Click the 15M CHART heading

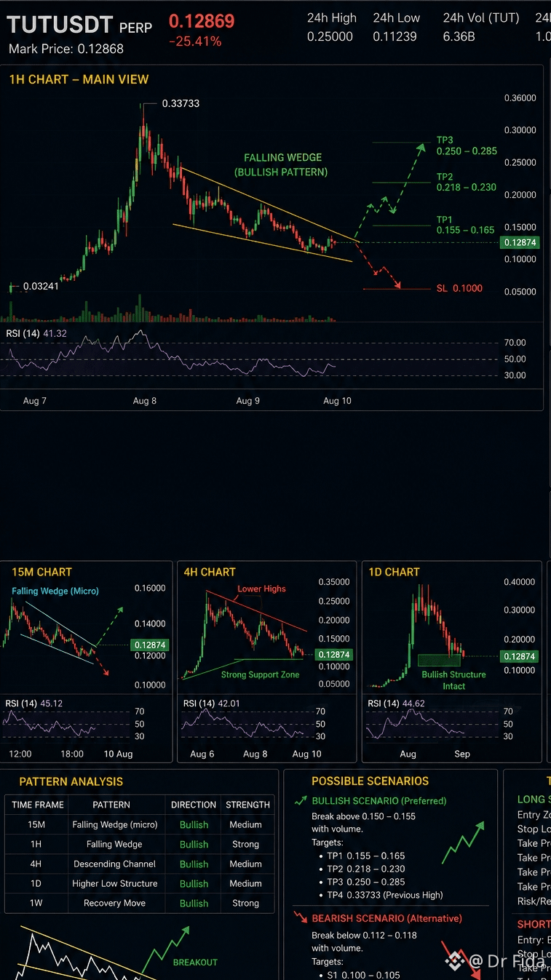pyautogui.click(x=41, y=572)
